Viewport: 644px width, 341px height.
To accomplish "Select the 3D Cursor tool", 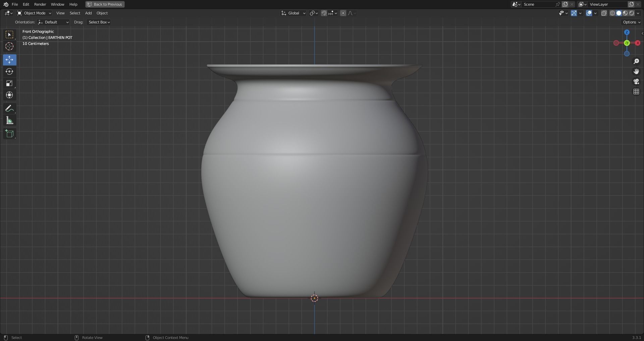I will 9,46.
